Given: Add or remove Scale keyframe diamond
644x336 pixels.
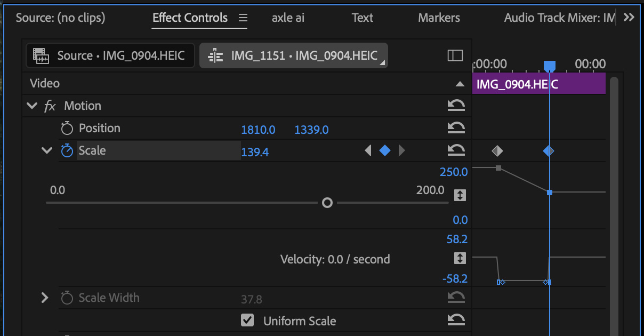Looking at the screenshot, I should click(x=385, y=151).
